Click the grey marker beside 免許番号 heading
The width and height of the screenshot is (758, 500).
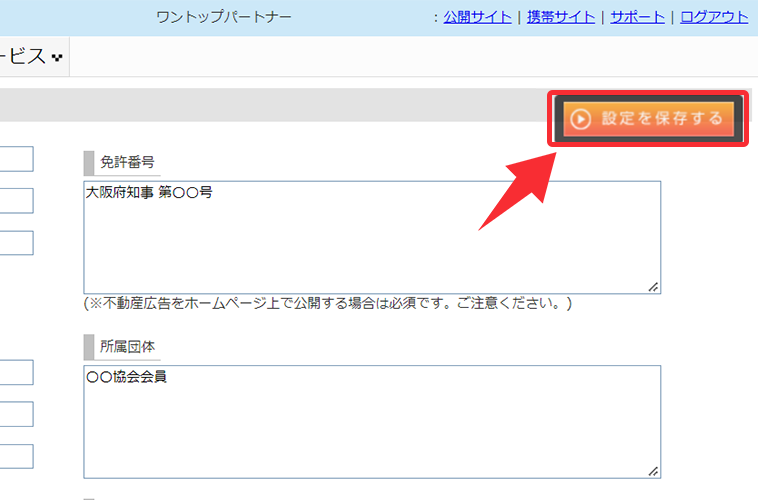88,162
